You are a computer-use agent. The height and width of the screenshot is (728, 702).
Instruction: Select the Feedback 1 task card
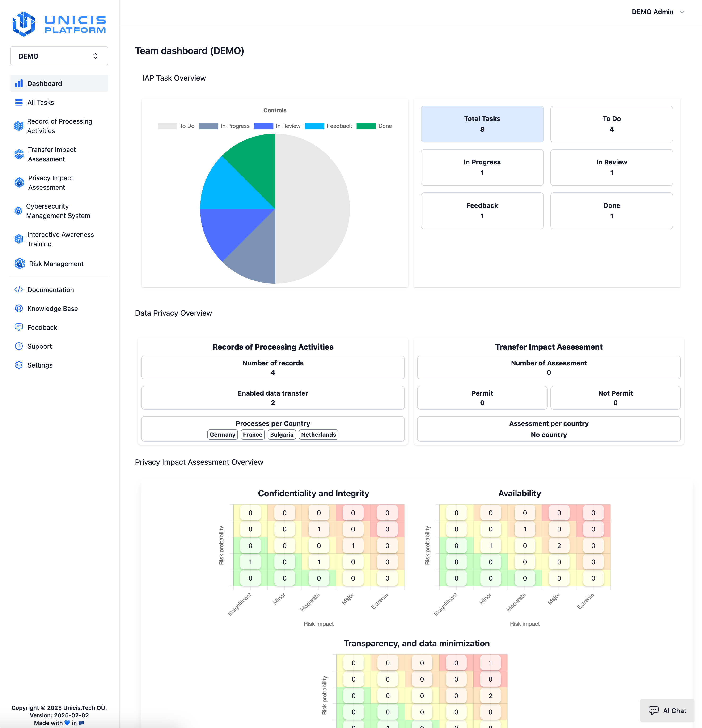[x=482, y=211]
